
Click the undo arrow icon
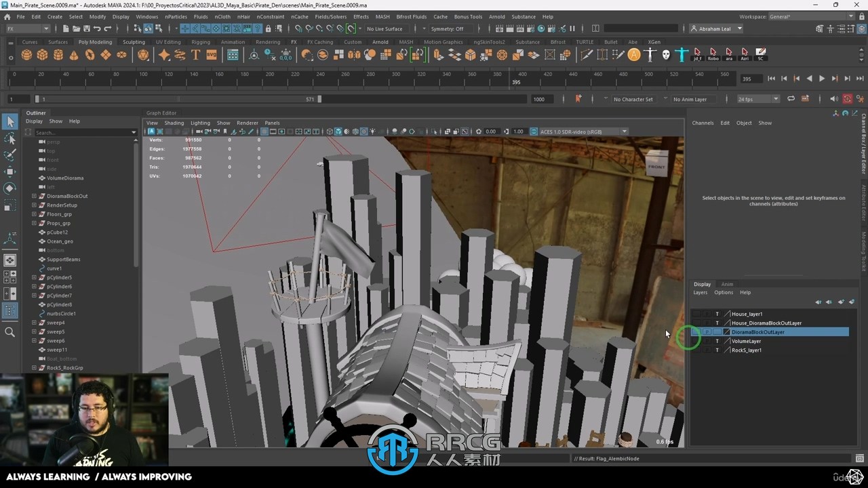pos(97,28)
